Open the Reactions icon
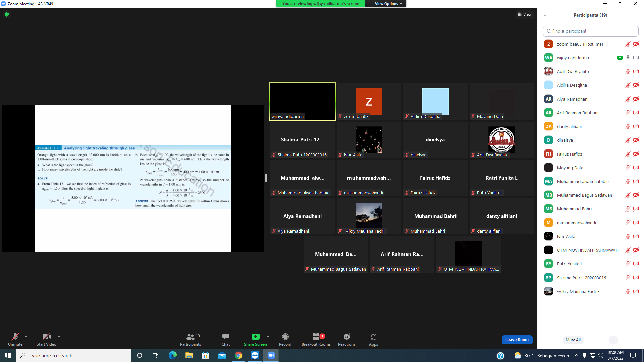 click(347, 336)
